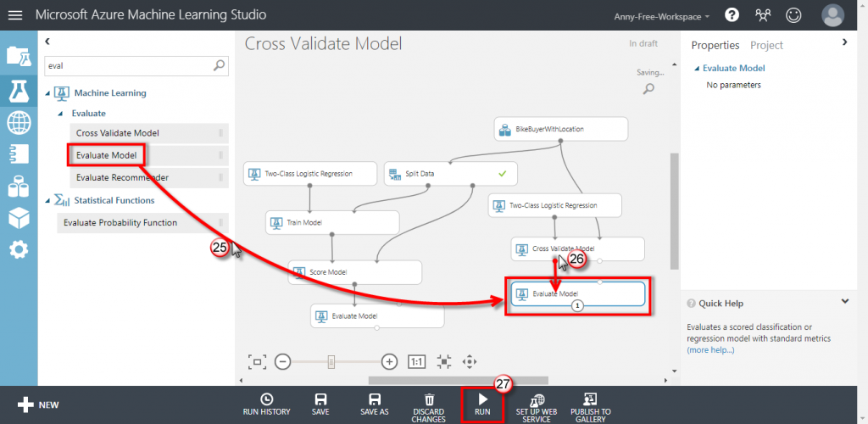This screenshot has width=868, height=424.
Task: Click the pan control icon
Action: (470, 362)
